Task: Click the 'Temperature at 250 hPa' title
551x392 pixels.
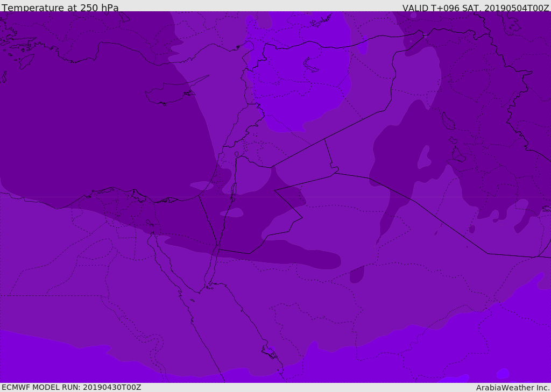Action: click(x=60, y=8)
